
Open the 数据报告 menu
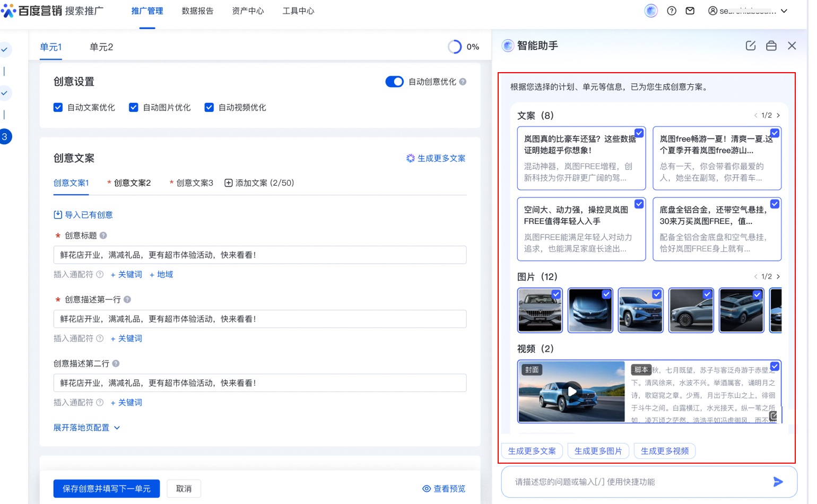(x=197, y=11)
